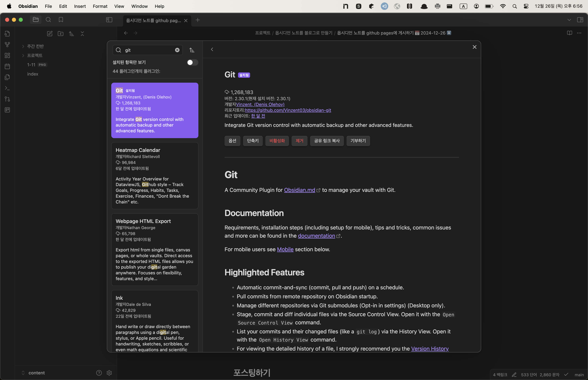
Task: Clear the git search text
Action: 177,50
